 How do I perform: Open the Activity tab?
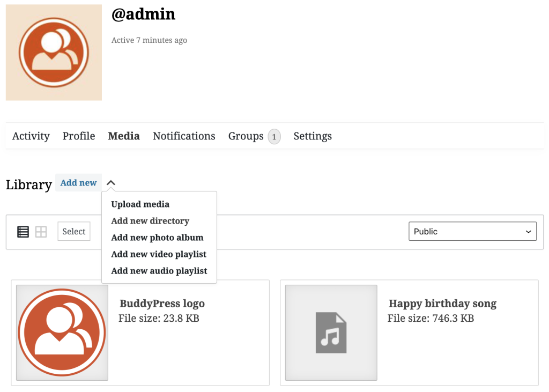pyautogui.click(x=31, y=136)
